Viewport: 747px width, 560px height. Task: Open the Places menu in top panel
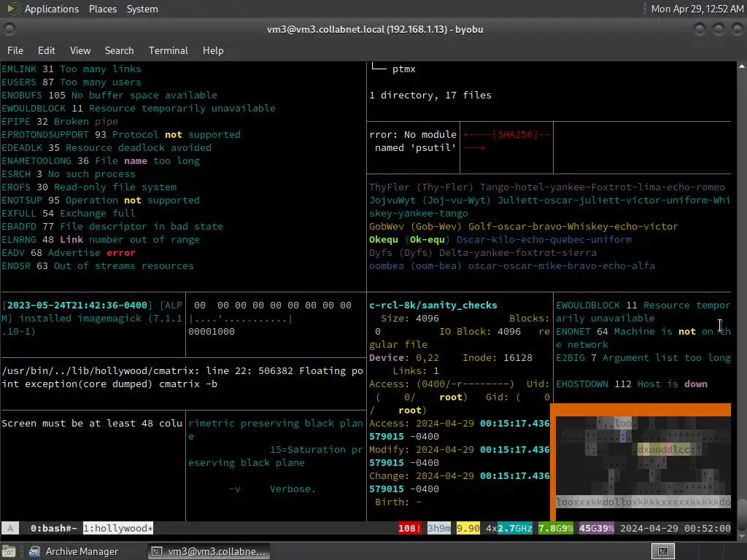[102, 9]
